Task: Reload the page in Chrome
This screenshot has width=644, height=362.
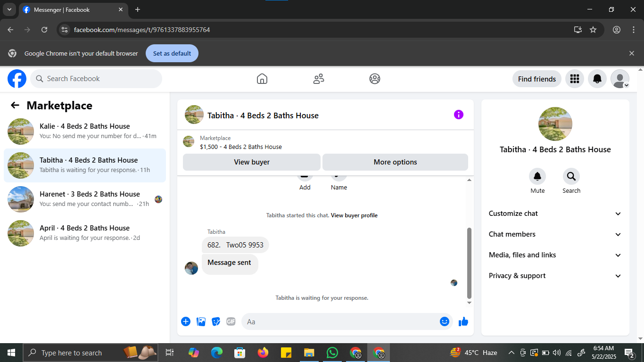Action: pyautogui.click(x=44, y=30)
